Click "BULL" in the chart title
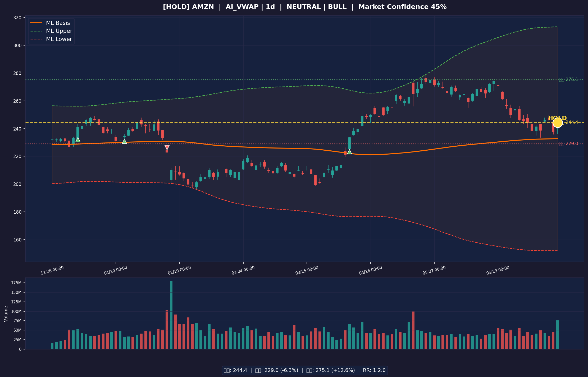Viewport: 588px width, 377px height. (337, 7)
